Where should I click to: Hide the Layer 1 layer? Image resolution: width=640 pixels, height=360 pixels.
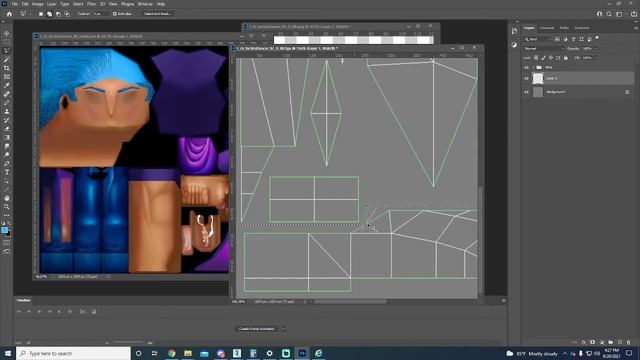point(526,78)
